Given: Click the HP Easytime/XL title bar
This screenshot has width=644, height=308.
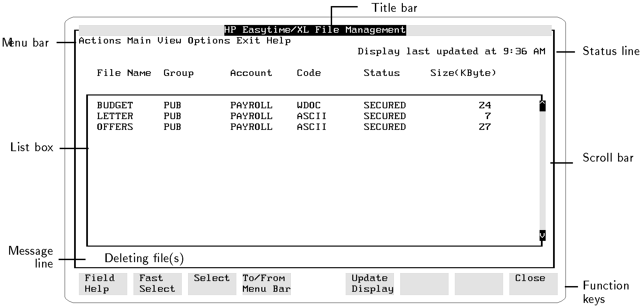Looking at the screenshot, I should [315, 30].
